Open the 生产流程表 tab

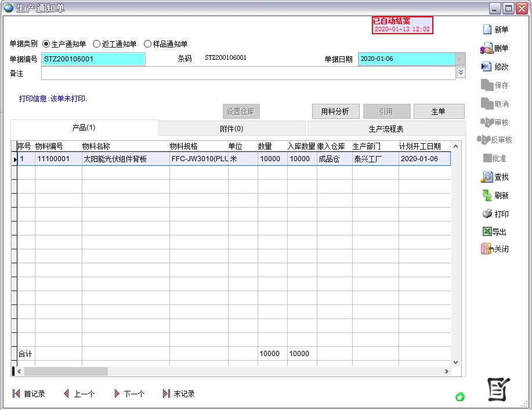coord(386,129)
